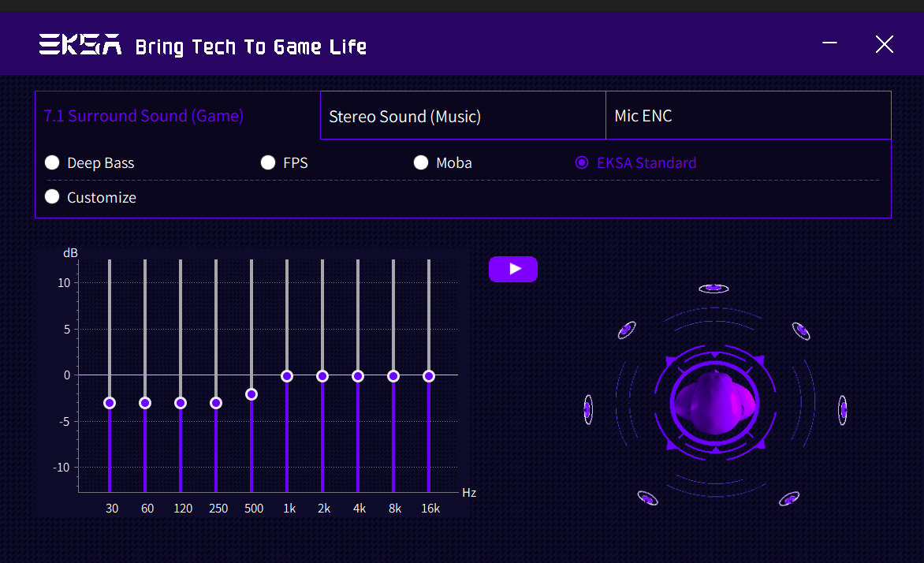Click the rear left speaker icon
The image size is (924, 563).
pos(647,499)
